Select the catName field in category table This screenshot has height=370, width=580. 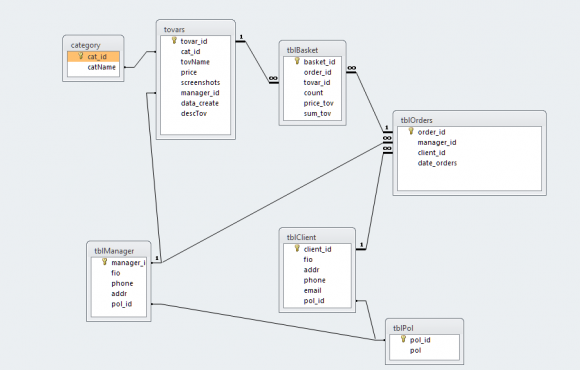point(94,67)
